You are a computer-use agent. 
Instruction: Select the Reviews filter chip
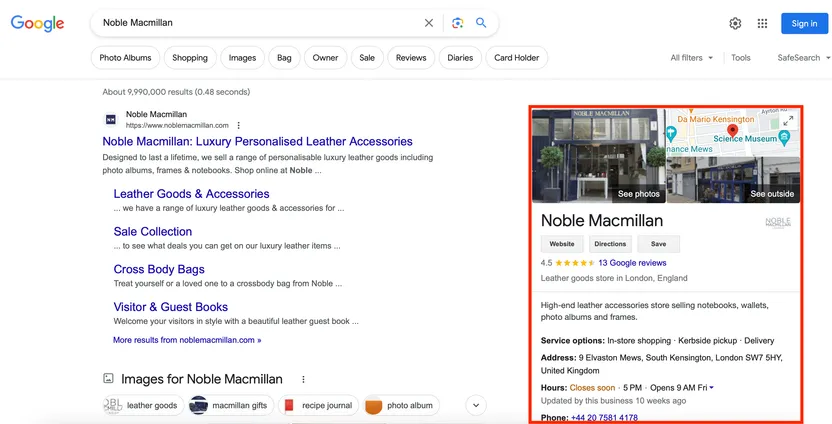point(411,58)
